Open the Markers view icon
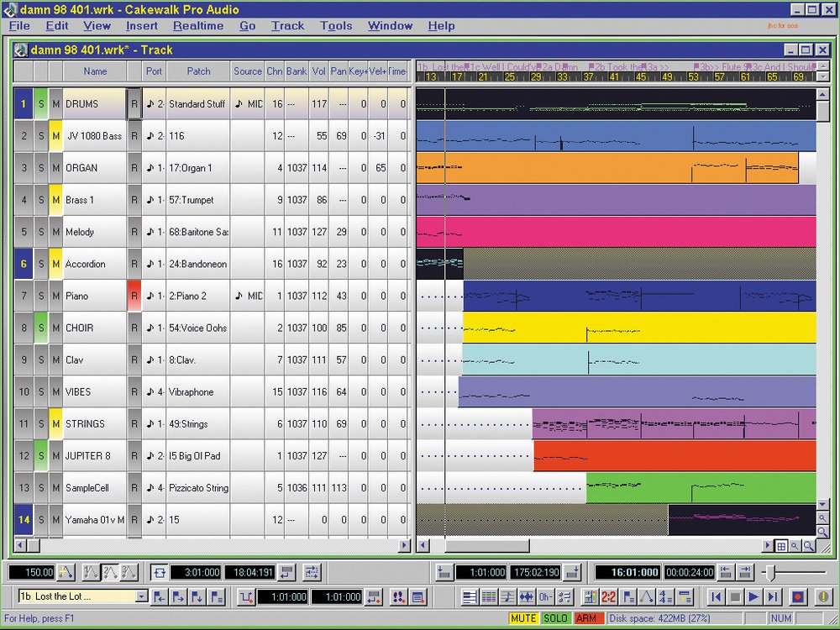The width and height of the screenshot is (840, 630). pos(627,596)
